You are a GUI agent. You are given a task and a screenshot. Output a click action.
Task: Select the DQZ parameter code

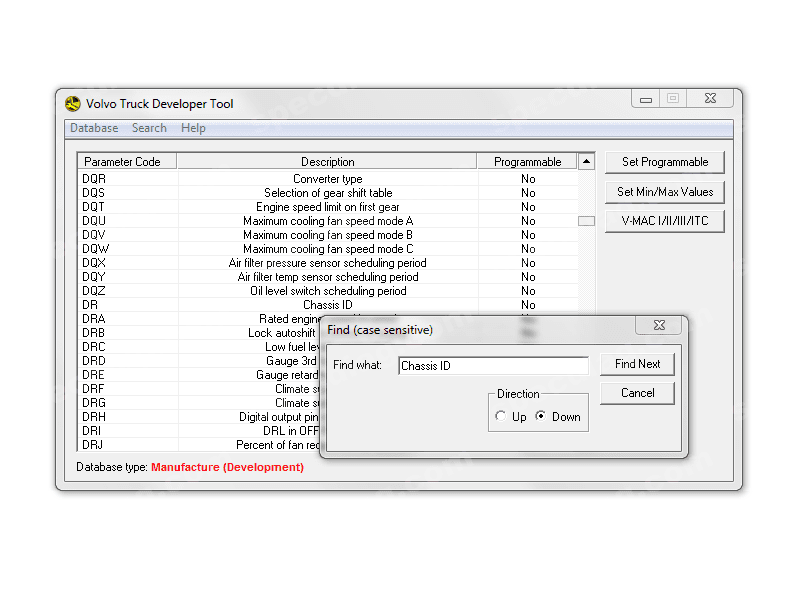click(x=94, y=291)
